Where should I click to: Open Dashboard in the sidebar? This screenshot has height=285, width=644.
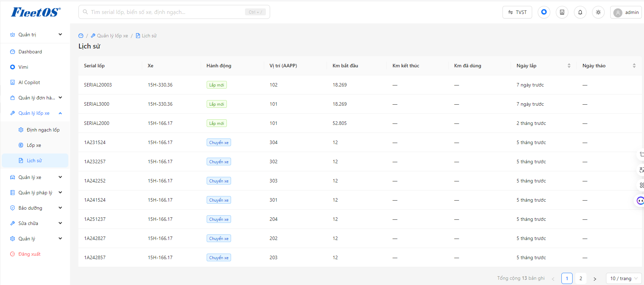(36, 52)
